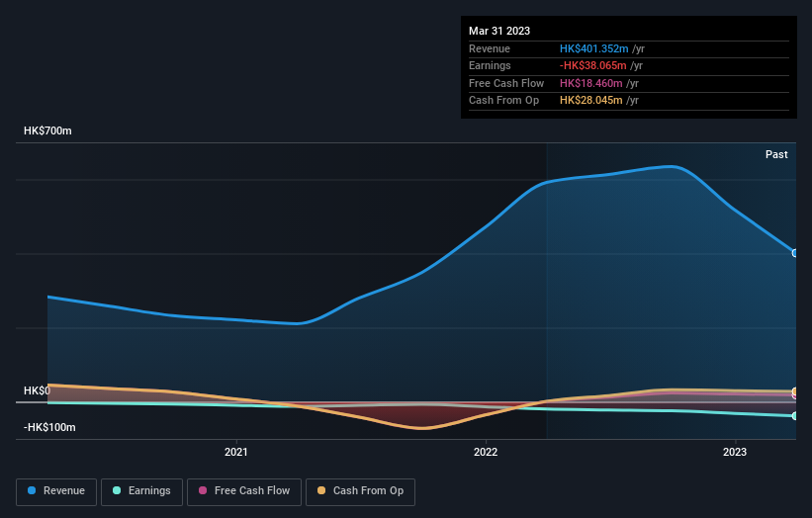Click the Free Cash Flow tooltip label
This screenshot has width=812, height=518.
click(x=506, y=83)
